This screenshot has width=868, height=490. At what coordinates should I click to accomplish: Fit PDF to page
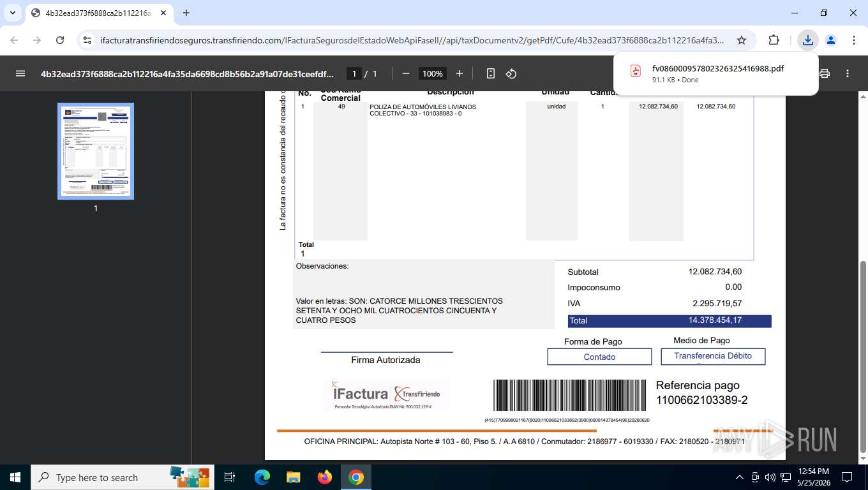[x=490, y=73]
